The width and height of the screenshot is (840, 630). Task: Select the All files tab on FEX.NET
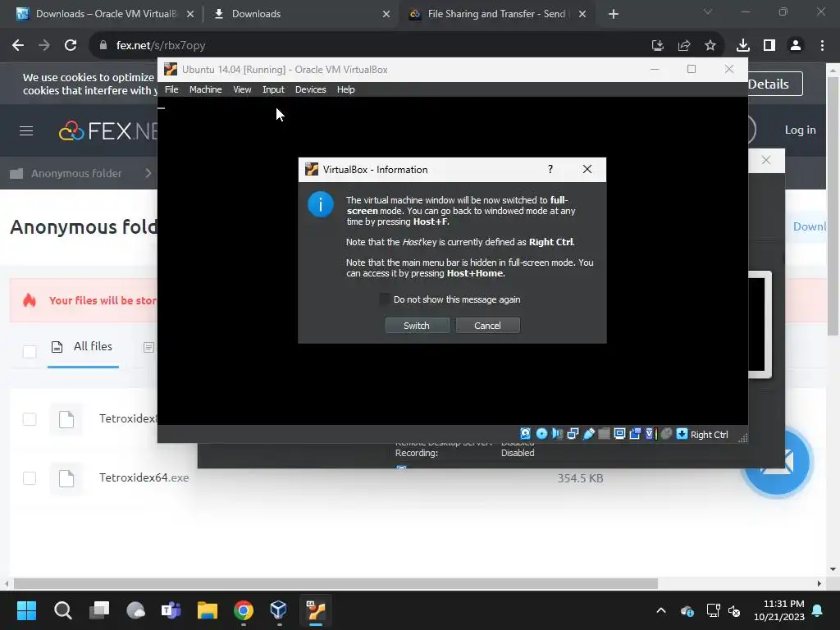(x=83, y=347)
